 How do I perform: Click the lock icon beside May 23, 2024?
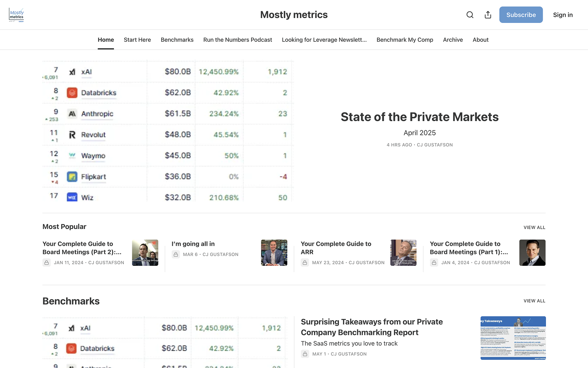305,263
